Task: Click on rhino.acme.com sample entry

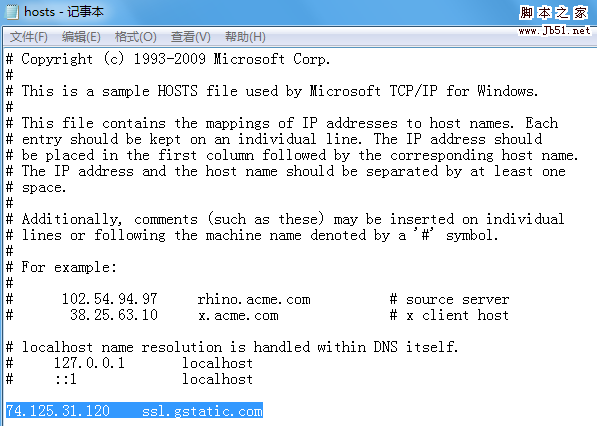Action: pos(254,299)
